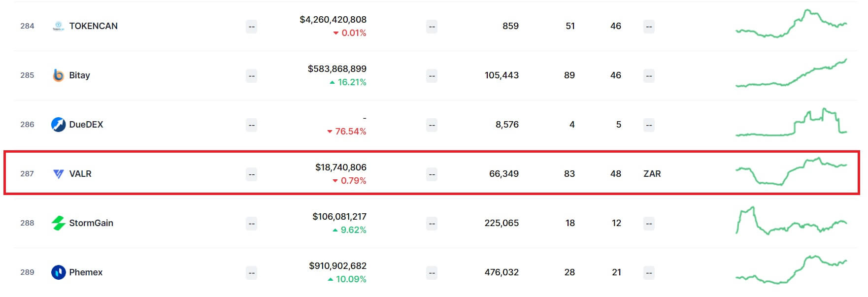Click the DueDEX volume showing -76.54%
Screen dimensions: 868x297
[x=348, y=132]
